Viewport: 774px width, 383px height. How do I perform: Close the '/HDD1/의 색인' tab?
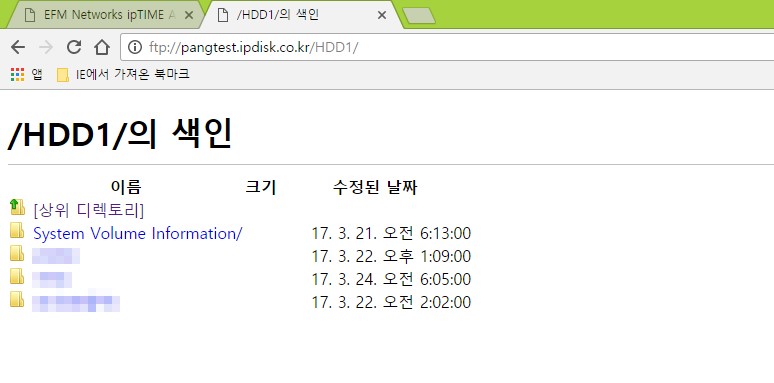click(x=382, y=15)
